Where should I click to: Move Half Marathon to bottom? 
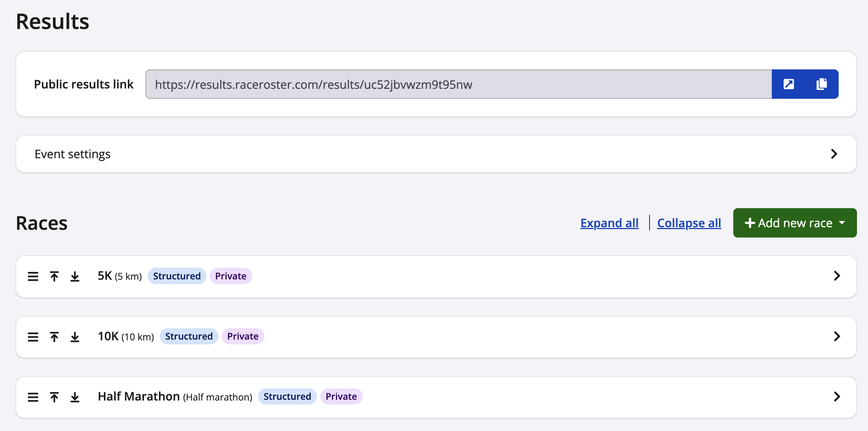coord(75,397)
